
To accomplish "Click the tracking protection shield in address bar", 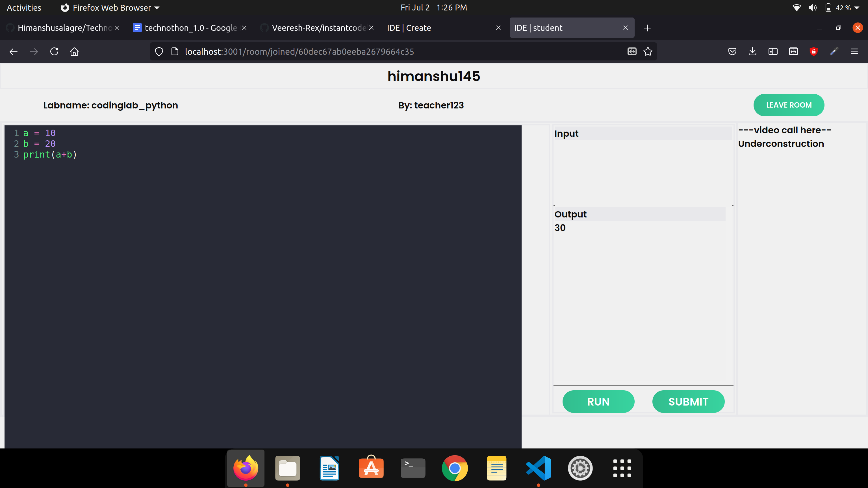I will click(159, 51).
